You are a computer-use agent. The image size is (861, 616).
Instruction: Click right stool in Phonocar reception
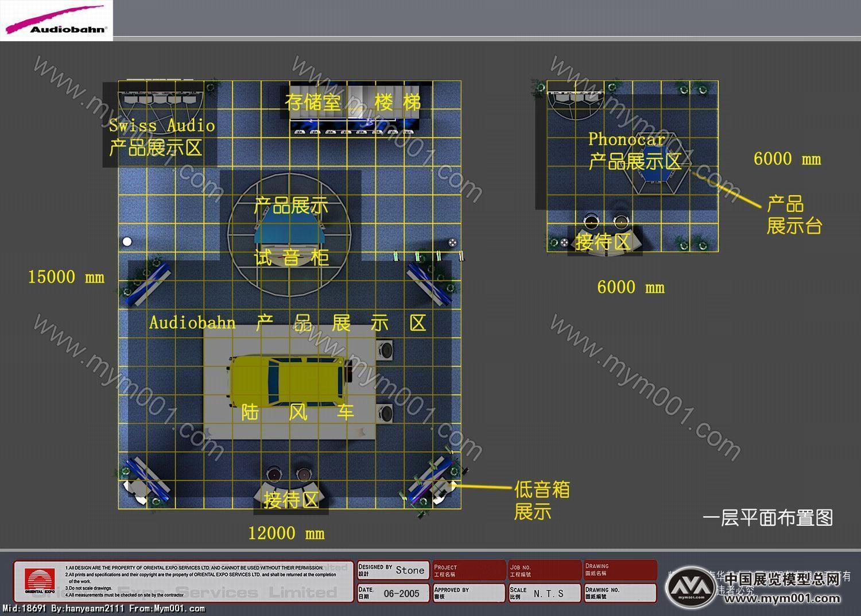[x=620, y=222]
